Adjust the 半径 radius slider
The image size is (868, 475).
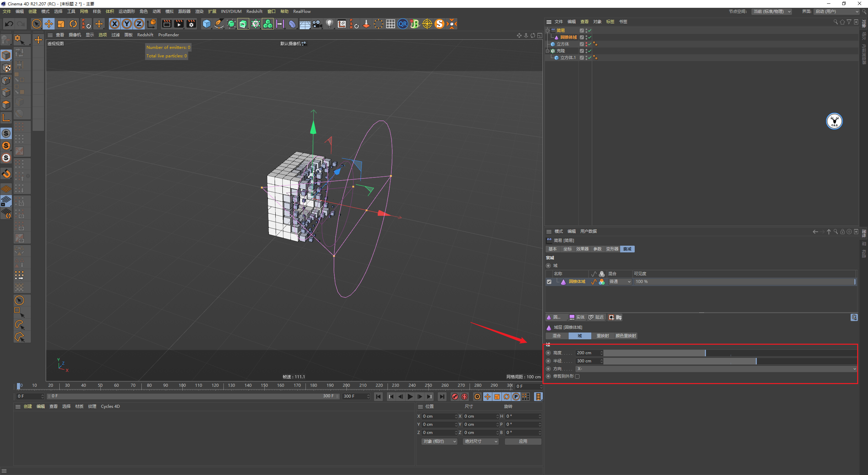[x=730, y=361]
